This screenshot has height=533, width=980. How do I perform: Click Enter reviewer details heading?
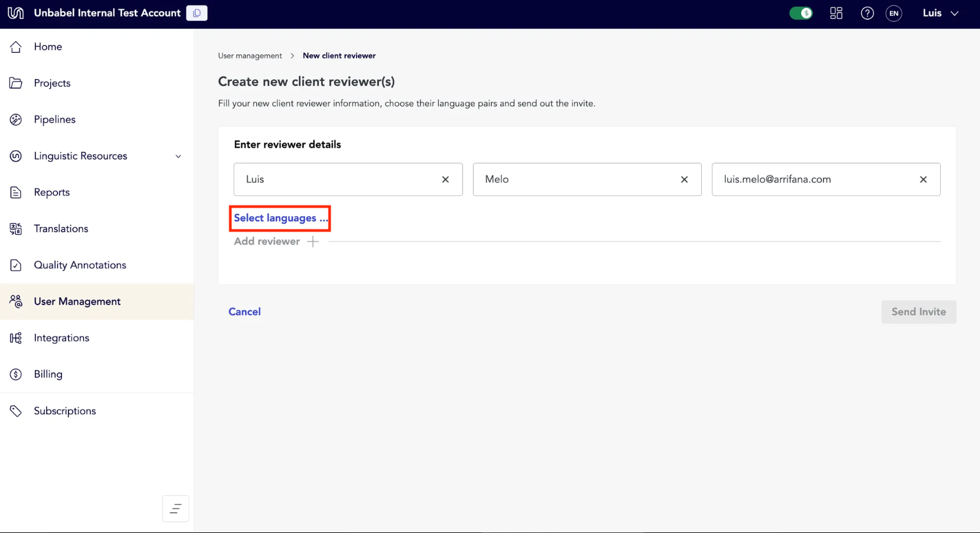287,145
